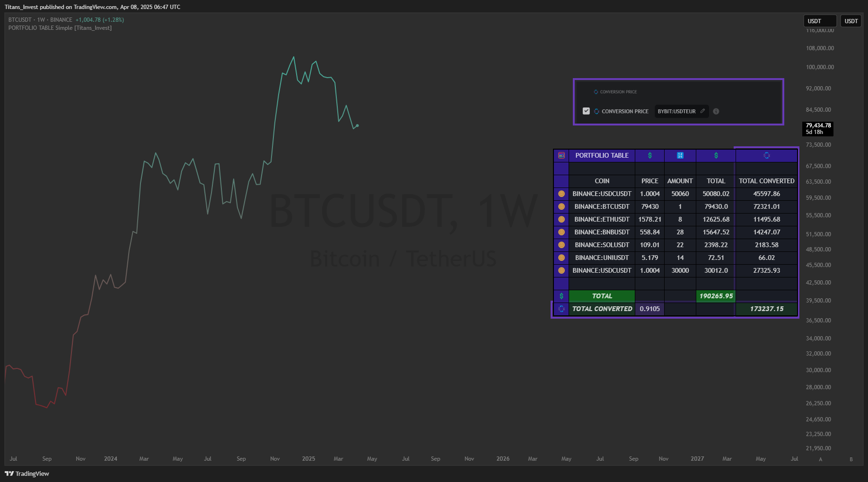Screen dimensions: 868x482
Task: Click the orange coin icon in the UNIUSDT row
Action: 561,258
